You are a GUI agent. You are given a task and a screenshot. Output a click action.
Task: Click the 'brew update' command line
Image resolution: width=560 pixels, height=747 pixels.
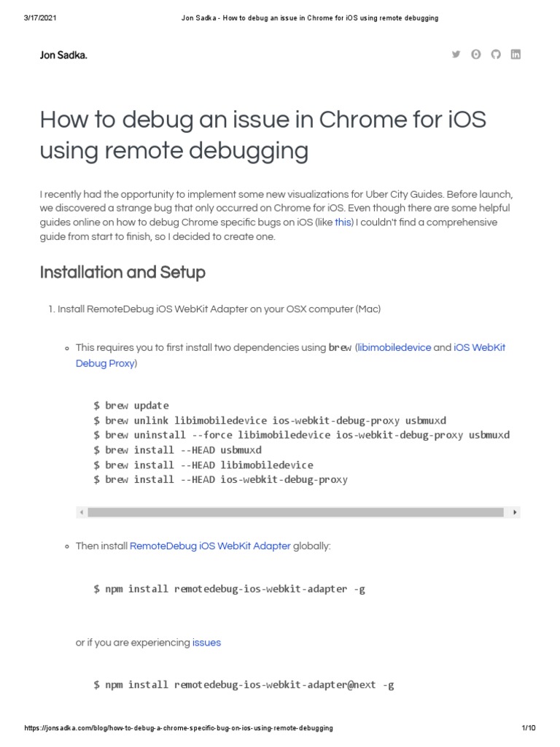point(131,406)
